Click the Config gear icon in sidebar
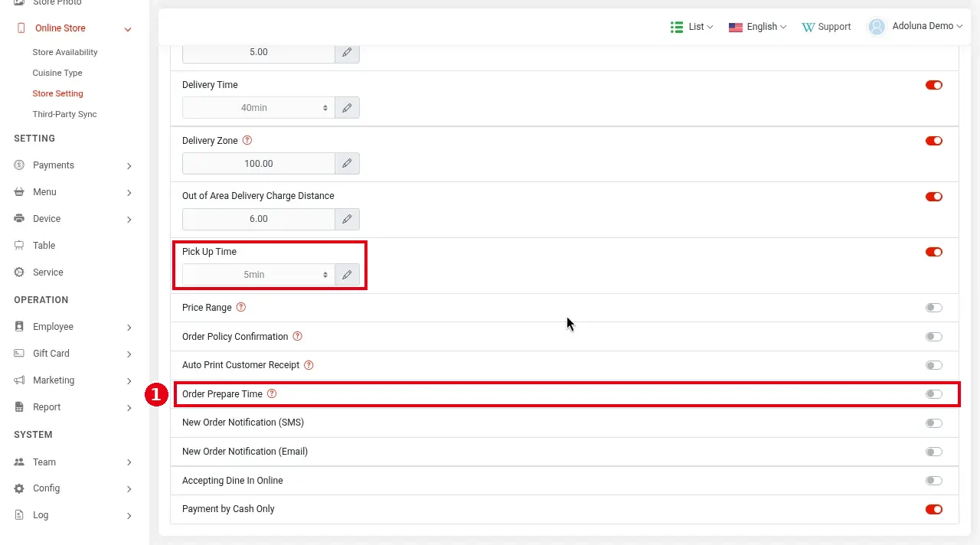The width and height of the screenshot is (980, 545). 19,488
